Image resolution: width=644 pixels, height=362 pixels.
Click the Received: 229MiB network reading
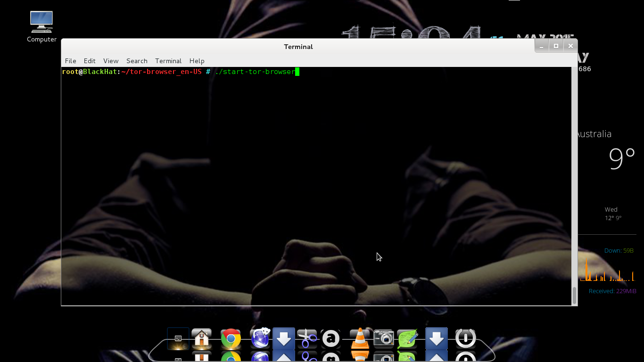pyautogui.click(x=612, y=291)
